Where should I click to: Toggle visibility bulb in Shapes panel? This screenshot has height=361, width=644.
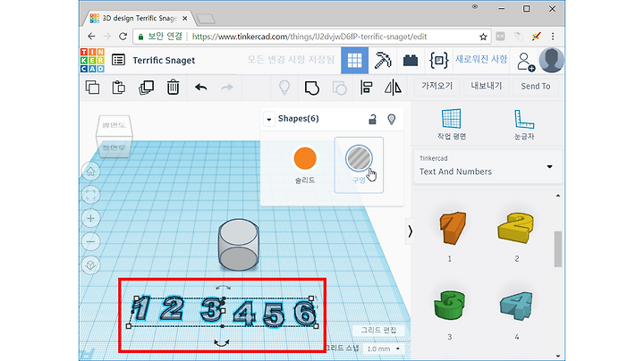392,119
